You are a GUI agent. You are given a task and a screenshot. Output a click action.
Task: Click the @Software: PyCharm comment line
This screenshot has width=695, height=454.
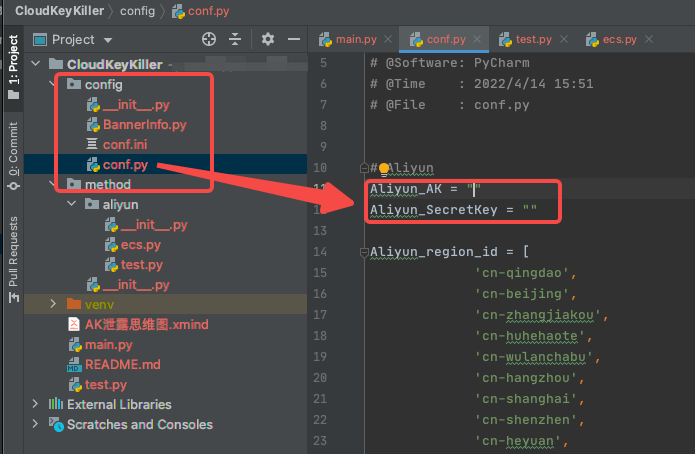[x=449, y=63]
